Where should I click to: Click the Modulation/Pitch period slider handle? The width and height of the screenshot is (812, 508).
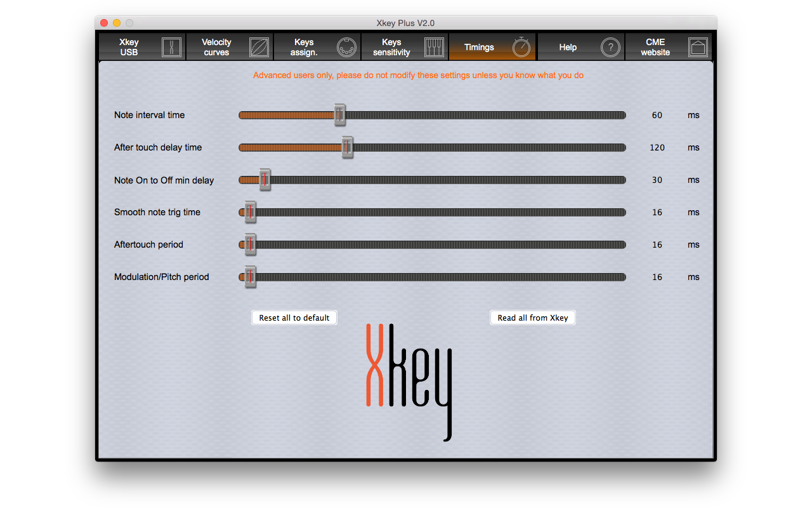pyautogui.click(x=251, y=277)
